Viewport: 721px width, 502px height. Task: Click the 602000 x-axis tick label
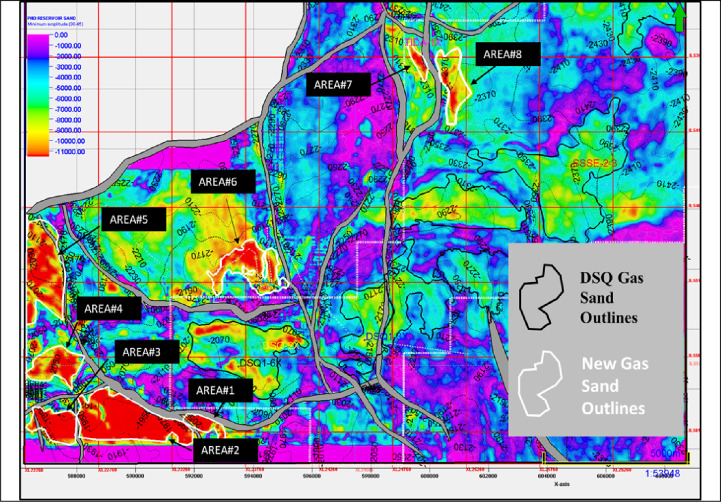click(x=488, y=476)
